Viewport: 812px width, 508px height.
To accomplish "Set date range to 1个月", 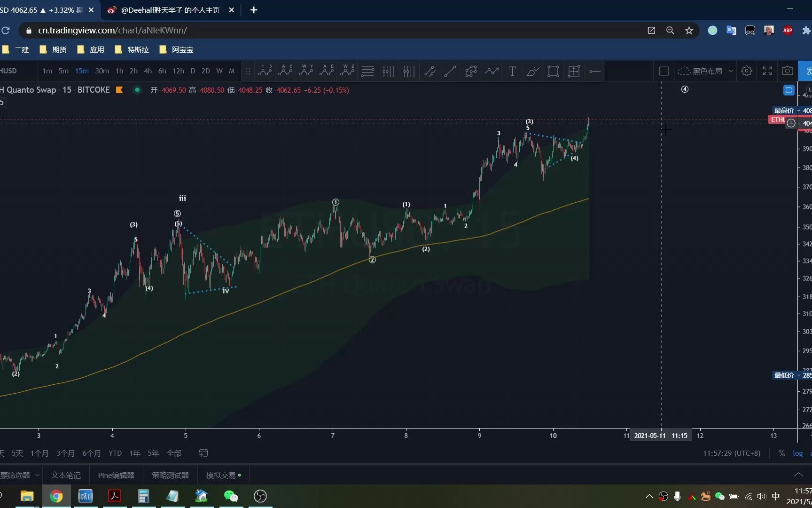I will [39, 453].
